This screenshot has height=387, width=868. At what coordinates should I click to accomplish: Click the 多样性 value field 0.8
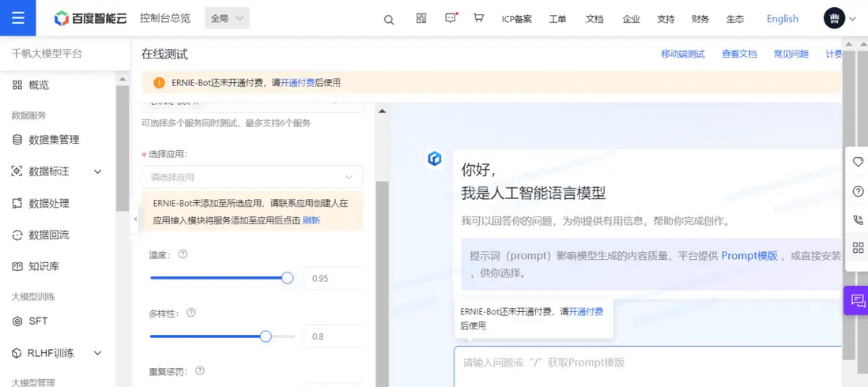334,336
